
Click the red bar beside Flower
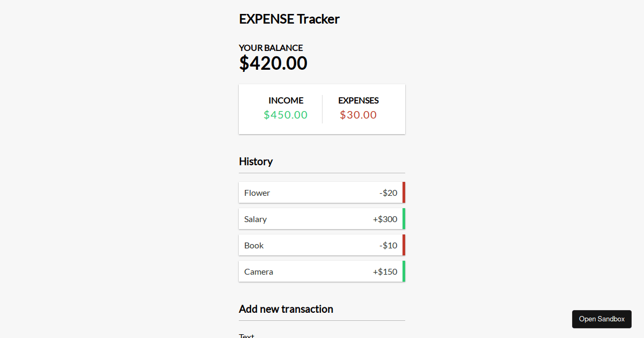[x=404, y=193]
